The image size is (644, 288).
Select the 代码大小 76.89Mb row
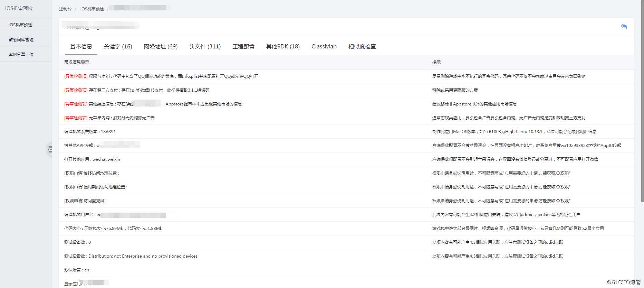[346, 228]
